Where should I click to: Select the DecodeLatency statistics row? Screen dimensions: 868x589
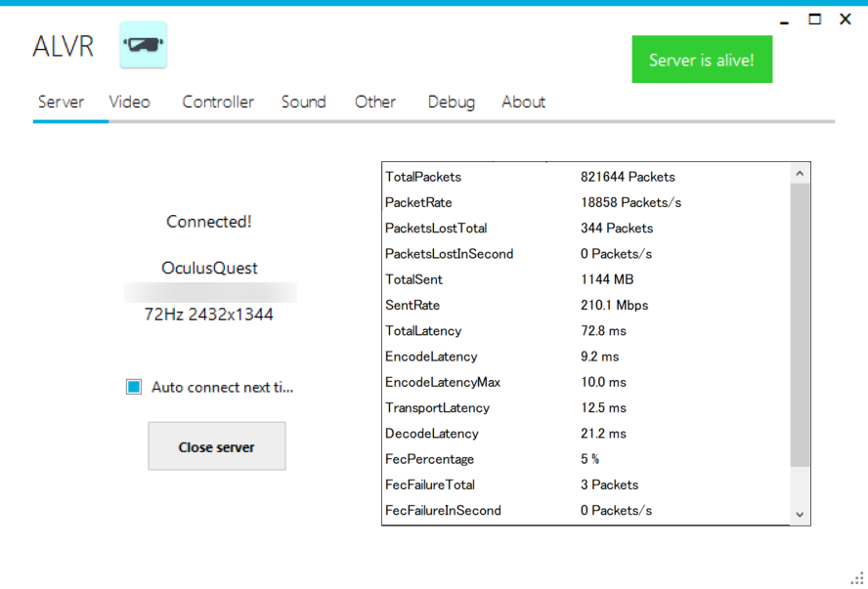(x=585, y=434)
